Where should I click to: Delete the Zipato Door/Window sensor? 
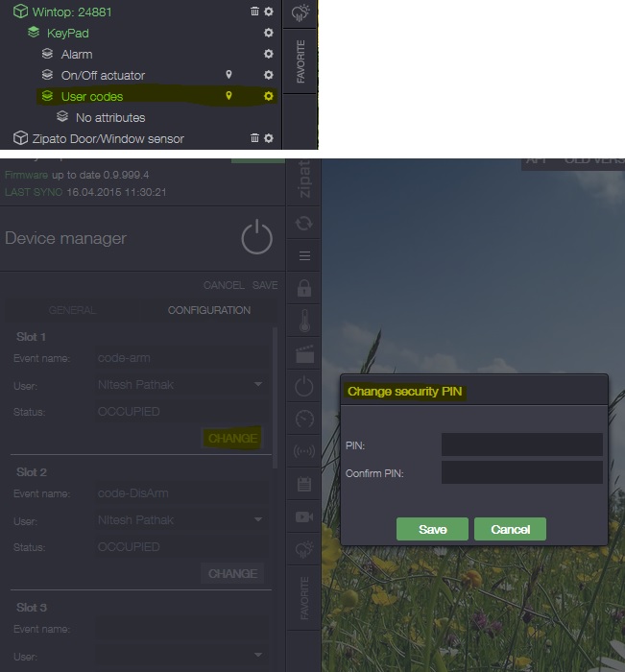click(254, 138)
